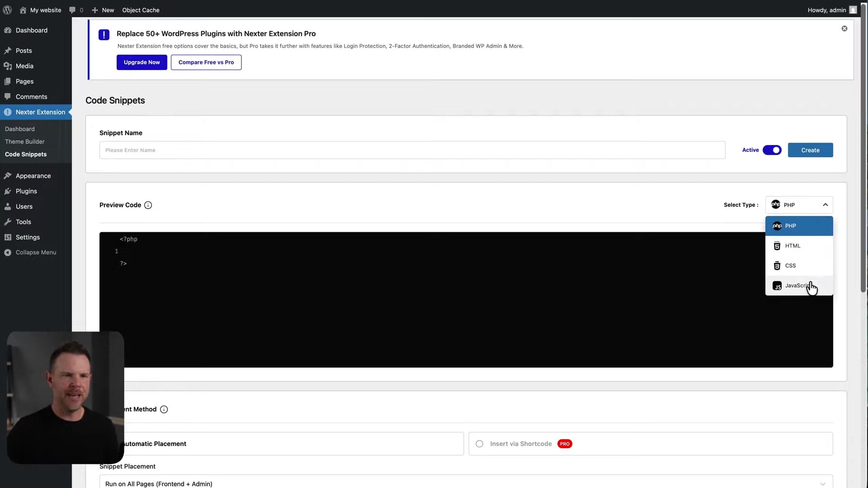Click the Tools wrench icon
868x488 pixels.
pyautogui.click(x=8, y=222)
